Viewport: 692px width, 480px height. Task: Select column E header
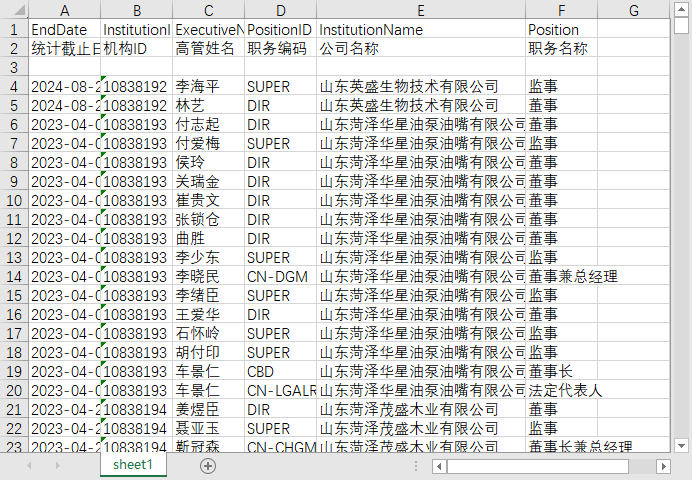(421, 10)
